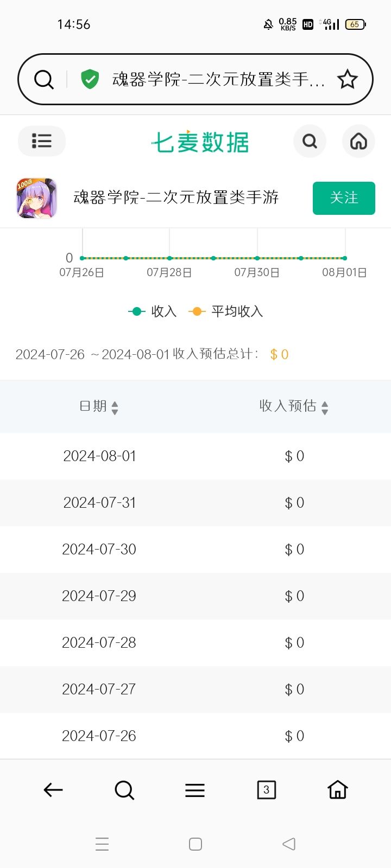Open the browser bottom hamburger menu
The height and width of the screenshot is (868, 391).
pos(195,790)
